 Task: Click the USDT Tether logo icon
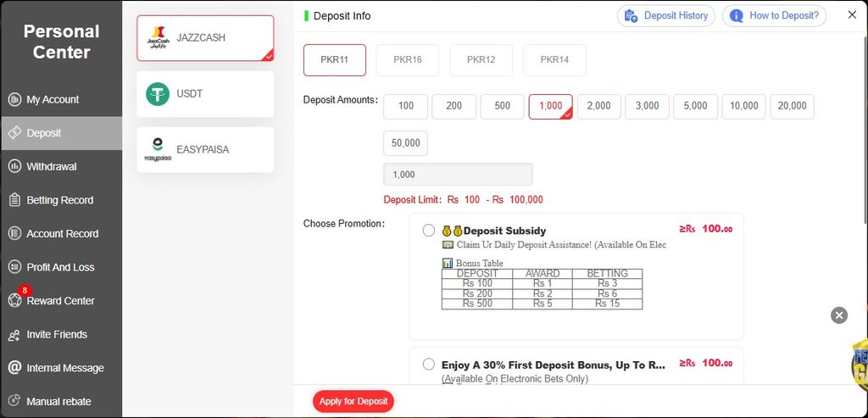[158, 94]
